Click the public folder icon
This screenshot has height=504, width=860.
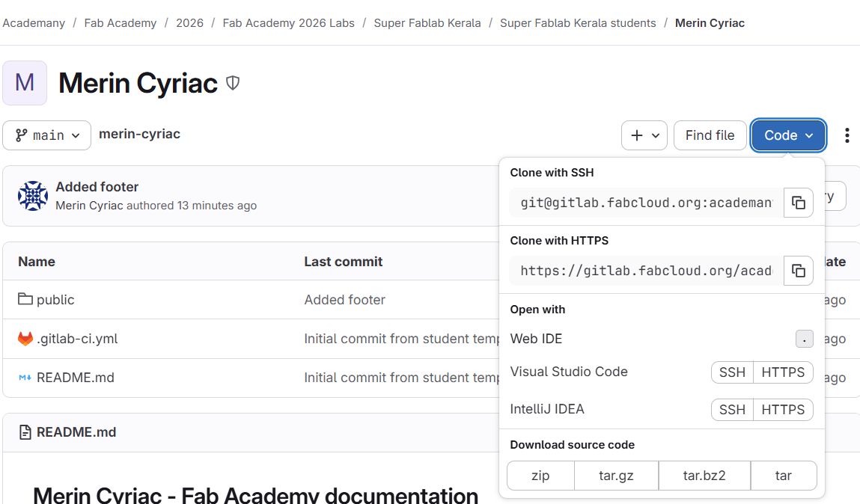point(25,299)
